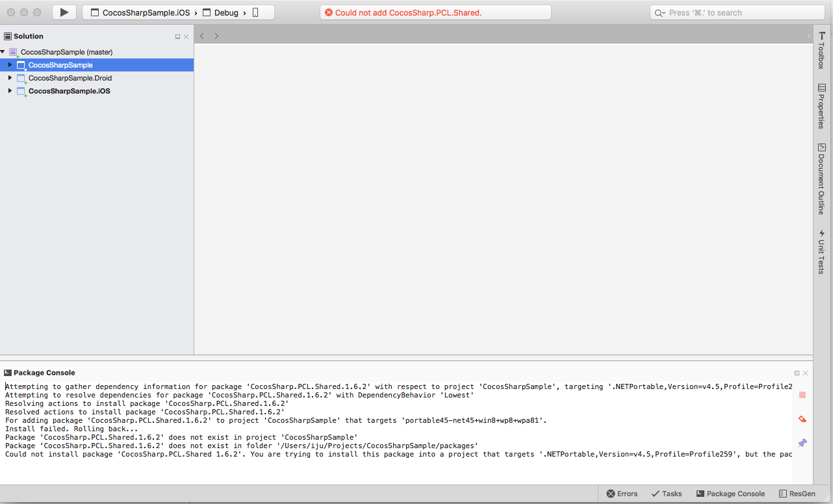Open the Unit Tests side pad
833x504 pixels.
click(x=821, y=251)
